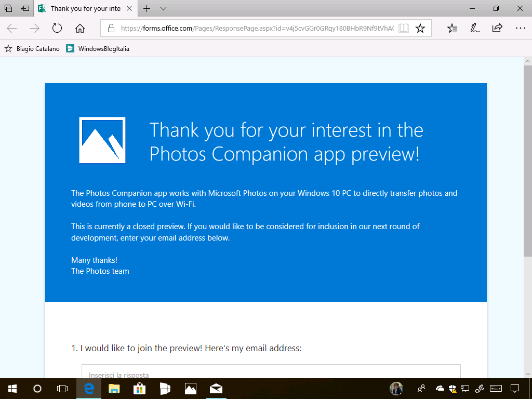Show tab previews chevron
Screen dimensions: 532x399
click(x=163, y=8)
